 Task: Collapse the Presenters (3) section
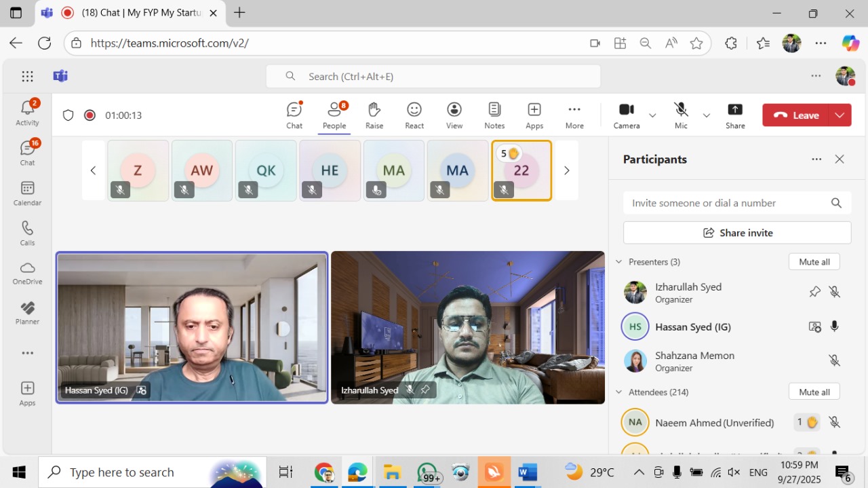(618, 262)
